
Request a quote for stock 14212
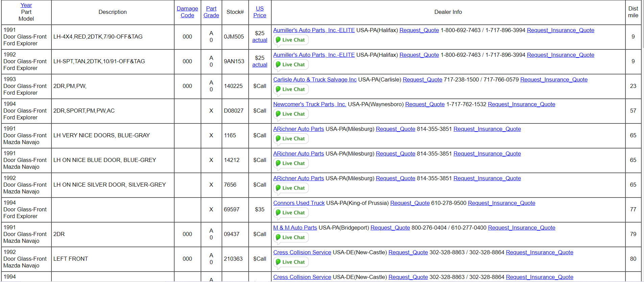click(396, 154)
